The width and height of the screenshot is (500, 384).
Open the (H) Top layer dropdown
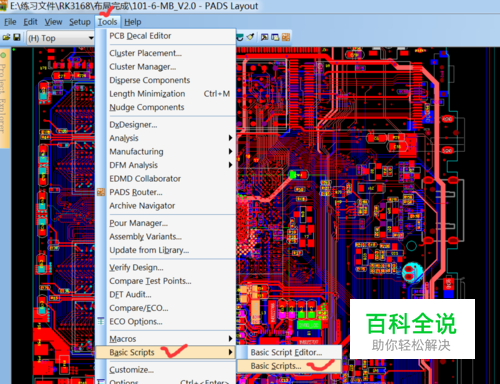click(60, 38)
